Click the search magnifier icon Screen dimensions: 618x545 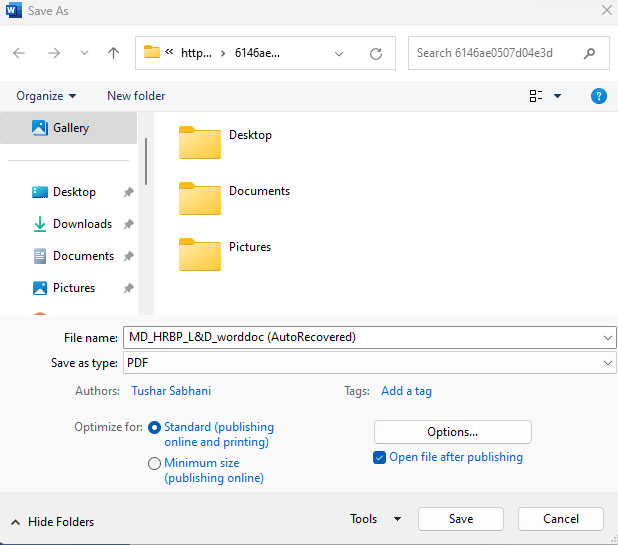point(590,53)
